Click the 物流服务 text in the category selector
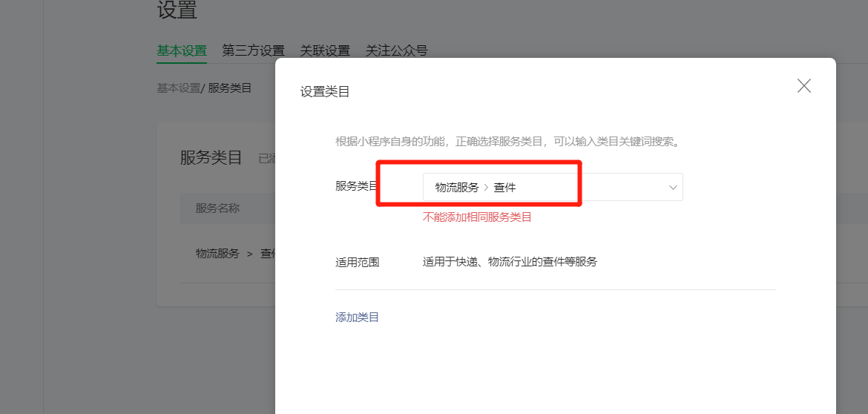The width and height of the screenshot is (868, 414). click(457, 188)
